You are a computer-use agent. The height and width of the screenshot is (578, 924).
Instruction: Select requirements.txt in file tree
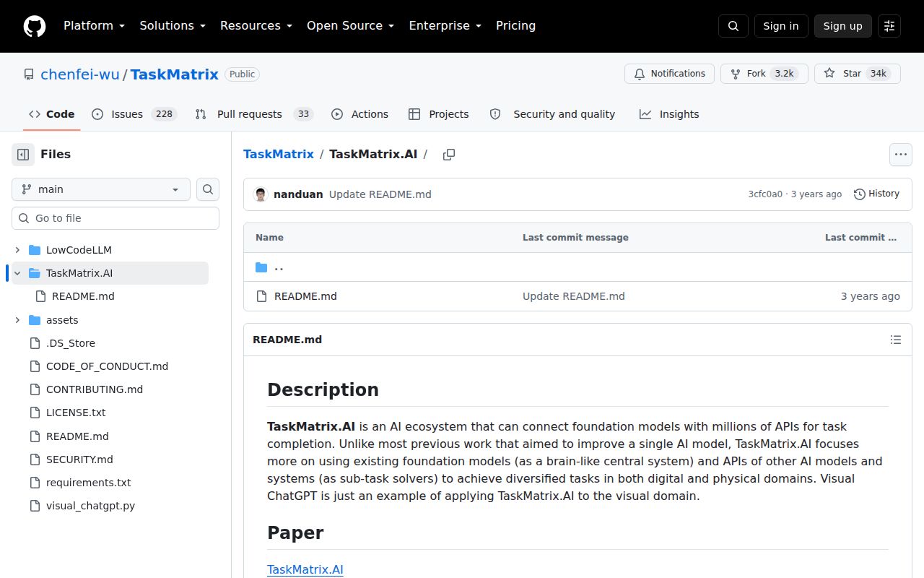pos(88,483)
